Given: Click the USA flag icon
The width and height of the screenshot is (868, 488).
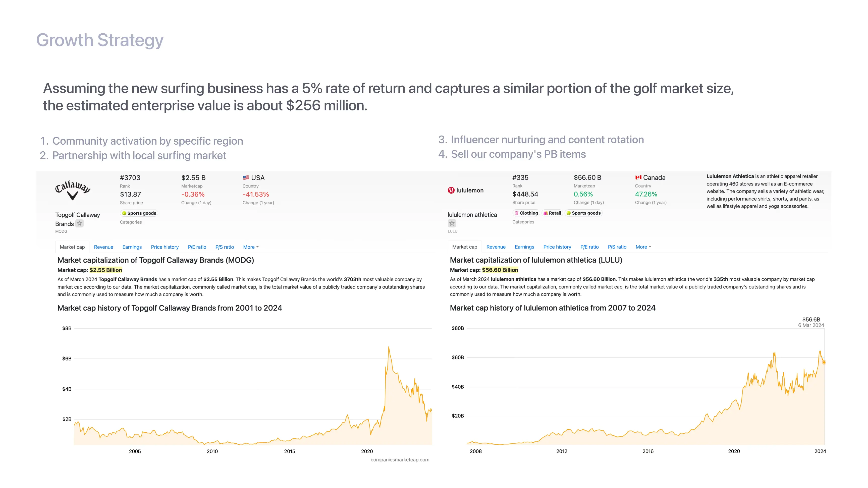Looking at the screenshot, I should [x=246, y=177].
